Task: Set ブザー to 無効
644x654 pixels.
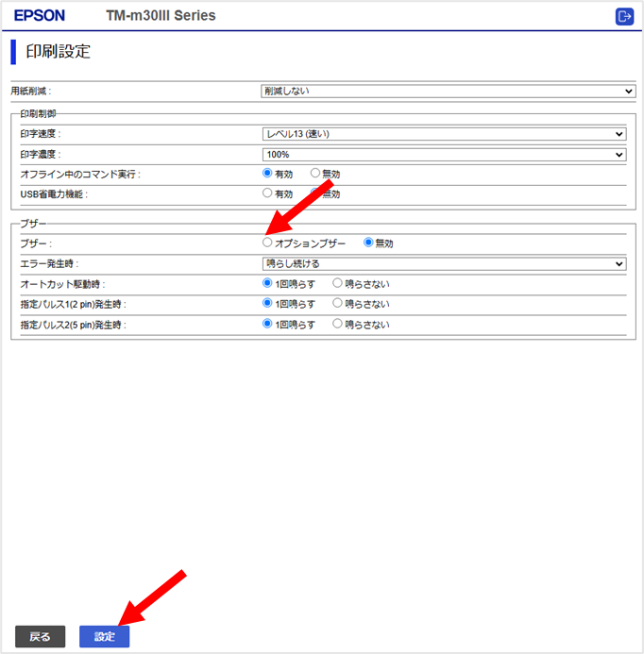Action: pos(369,243)
